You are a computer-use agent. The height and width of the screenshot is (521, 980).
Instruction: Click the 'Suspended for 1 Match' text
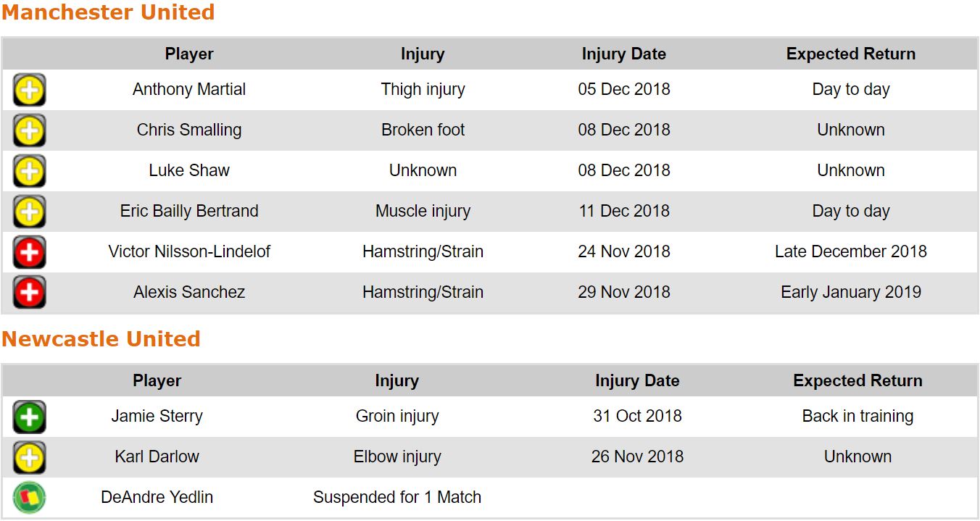click(396, 498)
